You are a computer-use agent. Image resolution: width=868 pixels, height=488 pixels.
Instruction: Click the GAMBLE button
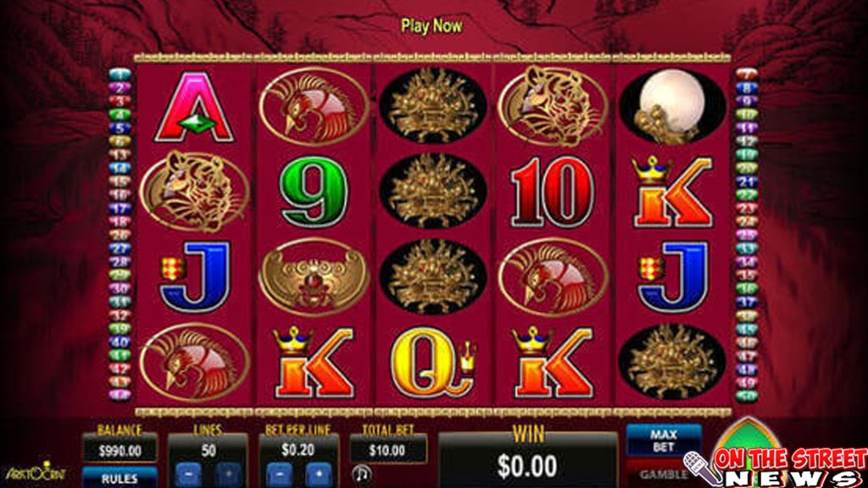pyautogui.click(x=663, y=474)
